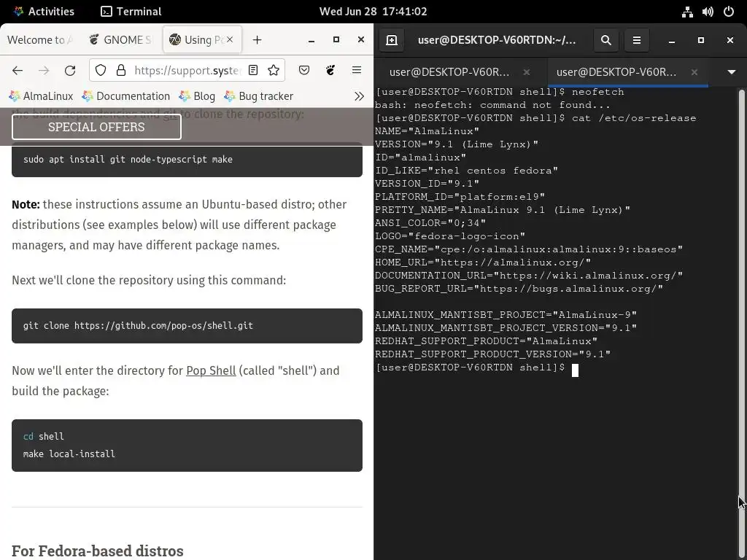Go forward in Firefox
747x560 pixels.
coord(44,71)
